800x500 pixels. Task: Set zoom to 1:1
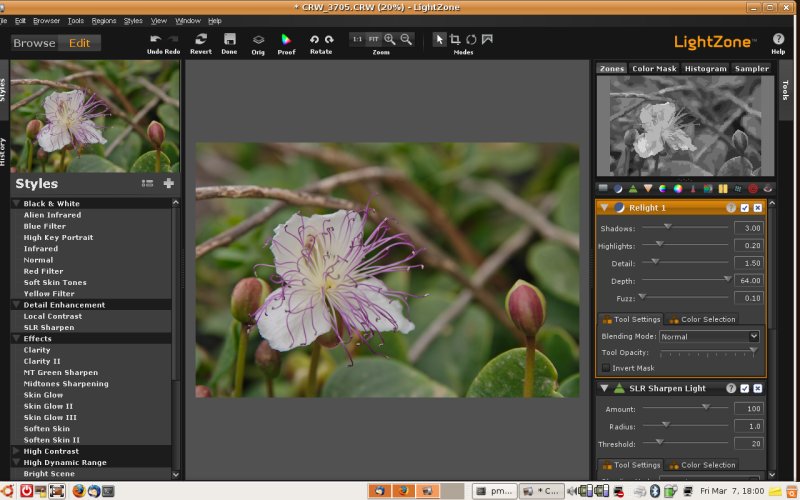(x=358, y=39)
